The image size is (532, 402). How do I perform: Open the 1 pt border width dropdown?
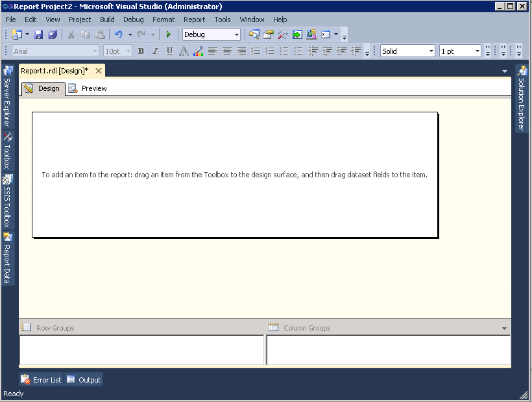[478, 51]
